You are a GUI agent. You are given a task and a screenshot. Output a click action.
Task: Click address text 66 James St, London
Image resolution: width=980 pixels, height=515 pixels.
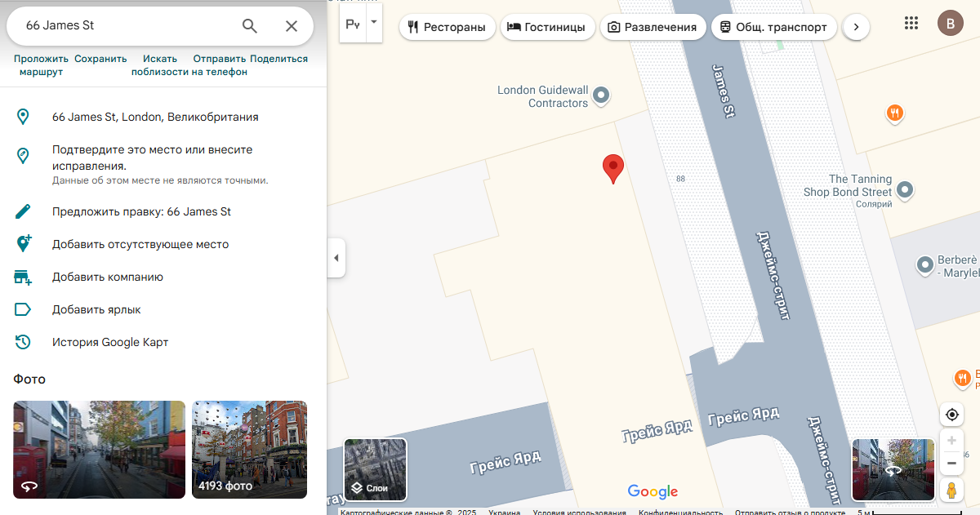(155, 117)
